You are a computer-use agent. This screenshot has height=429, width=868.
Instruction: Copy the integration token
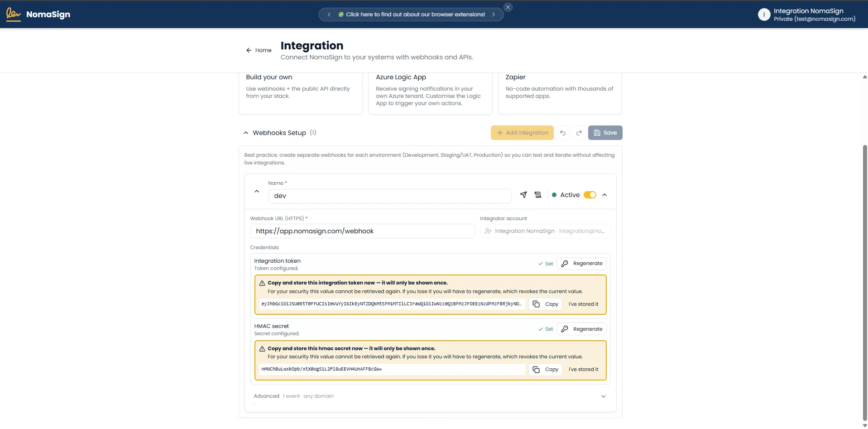coord(546,304)
